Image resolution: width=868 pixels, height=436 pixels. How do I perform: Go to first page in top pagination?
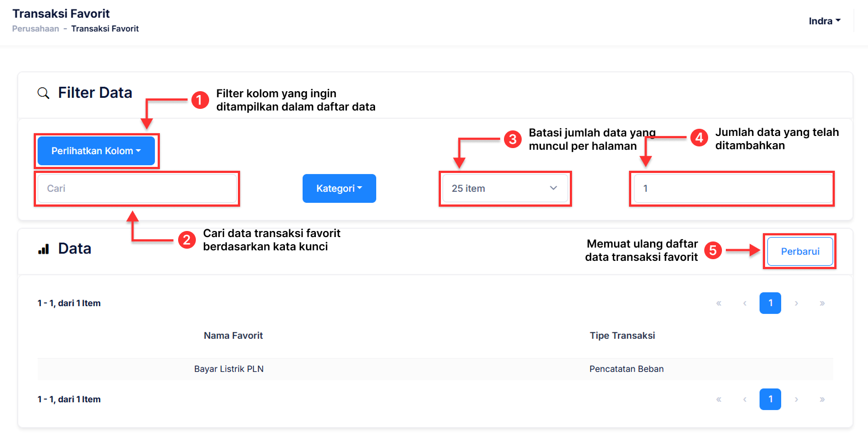719,303
